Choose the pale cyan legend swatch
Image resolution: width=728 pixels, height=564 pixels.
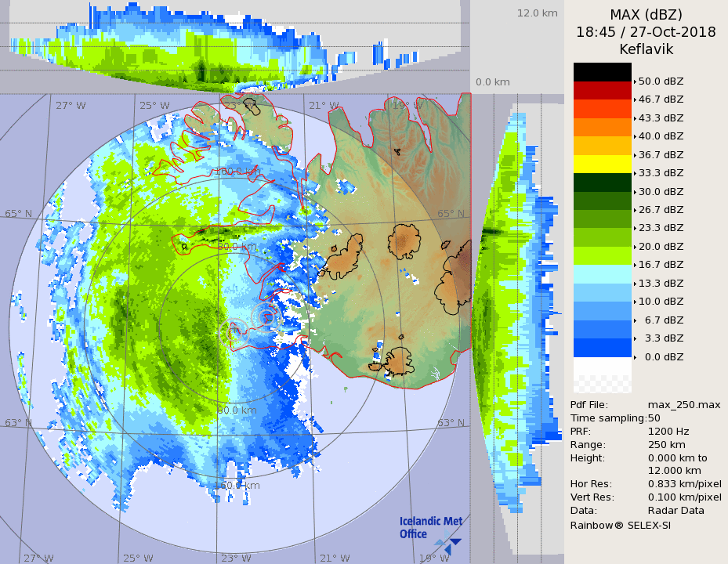(602, 273)
